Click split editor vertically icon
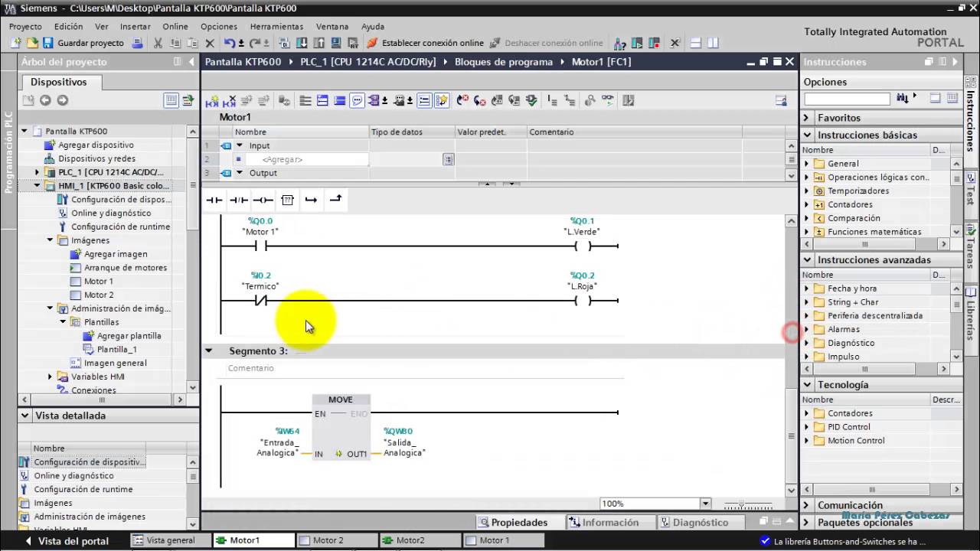 point(713,44)
